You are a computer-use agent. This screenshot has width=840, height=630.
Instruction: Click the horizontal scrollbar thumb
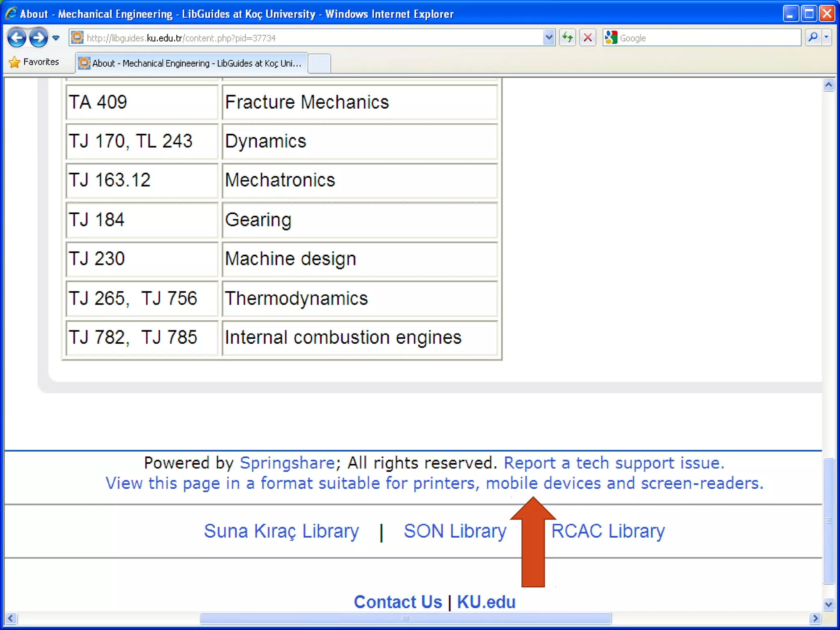(x=405, y=618)
